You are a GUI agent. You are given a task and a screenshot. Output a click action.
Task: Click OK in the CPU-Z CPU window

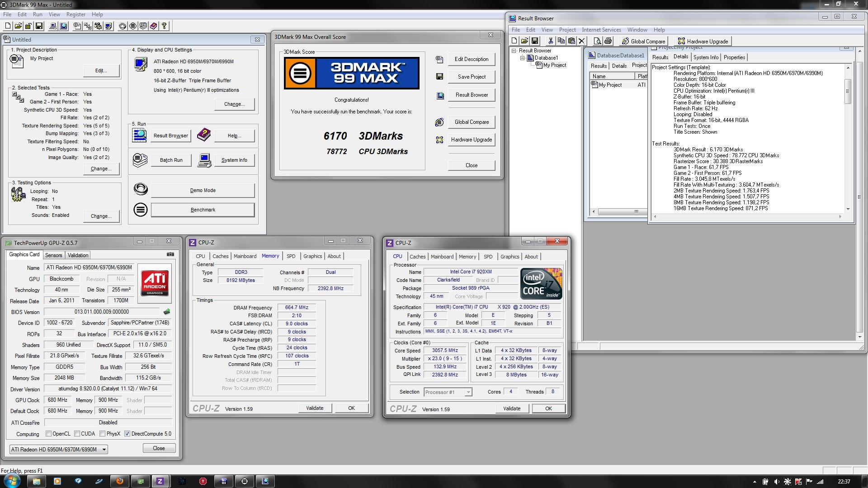[548, 408]
